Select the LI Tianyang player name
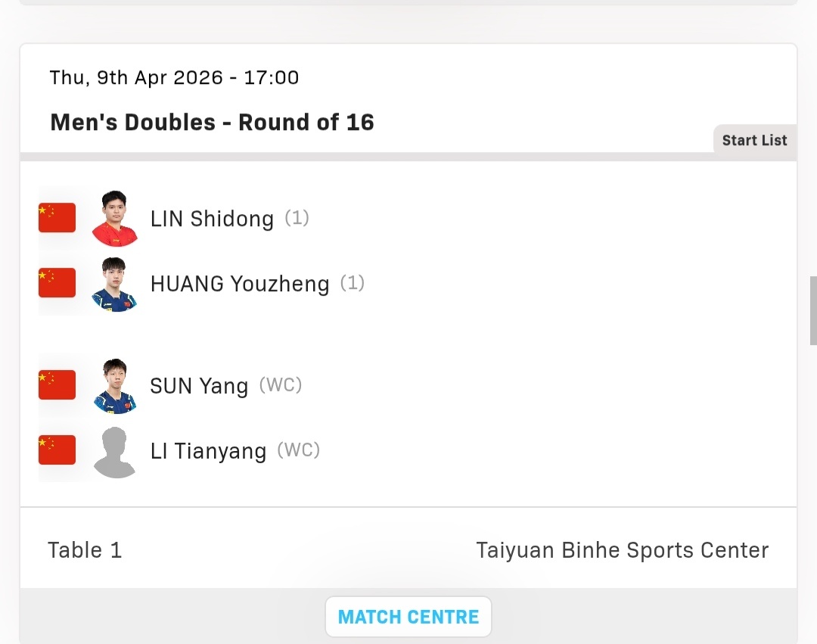This screenshot has height=644, width=817. (x=209, y=451)
